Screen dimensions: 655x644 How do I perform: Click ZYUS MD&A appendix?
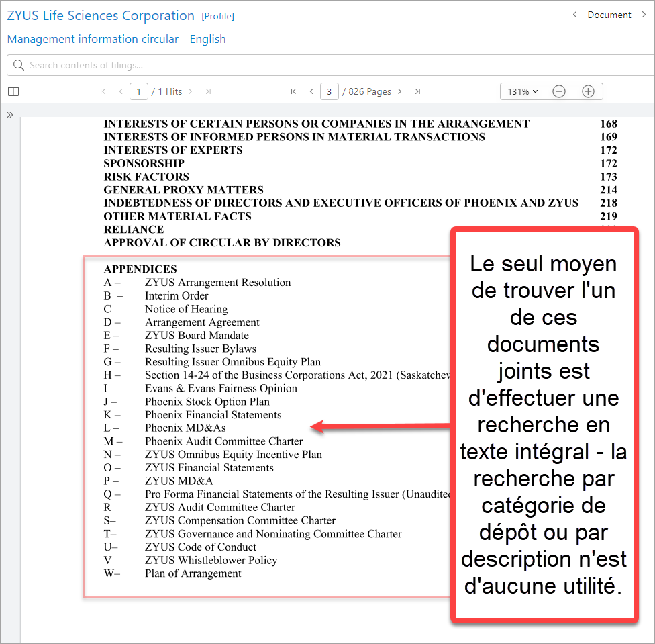179,481
